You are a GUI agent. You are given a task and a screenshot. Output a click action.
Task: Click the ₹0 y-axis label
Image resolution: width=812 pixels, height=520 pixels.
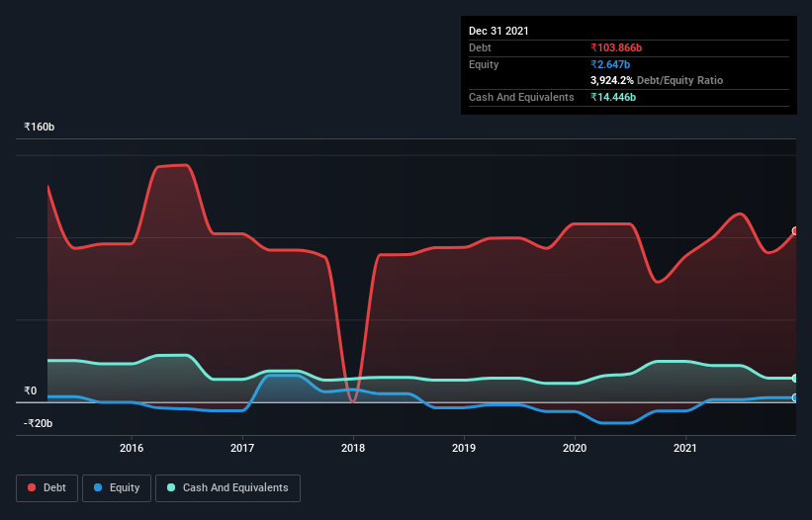point(31,390)
